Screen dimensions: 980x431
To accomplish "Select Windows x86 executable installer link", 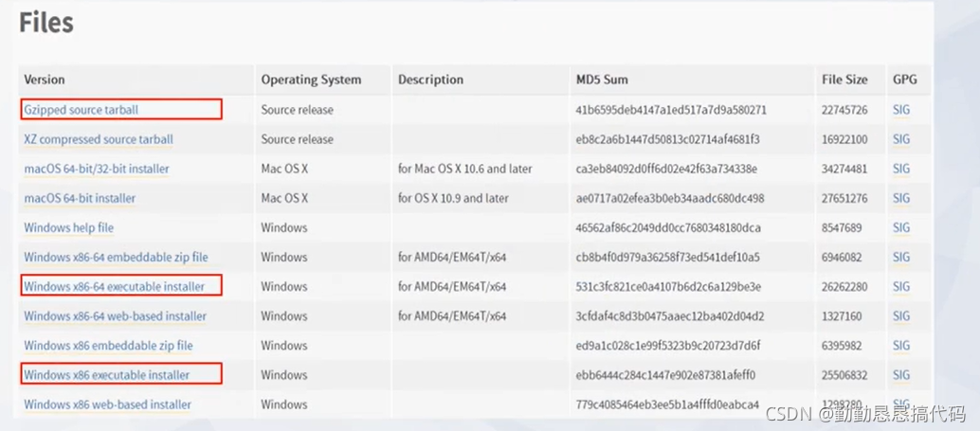I will point(107,375).
